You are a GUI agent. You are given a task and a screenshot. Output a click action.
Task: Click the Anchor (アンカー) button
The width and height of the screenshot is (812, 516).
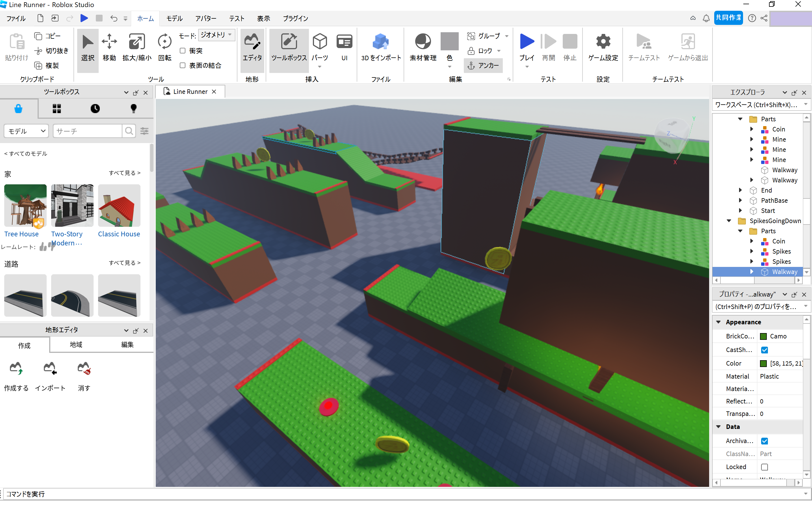tap(483, 65)
